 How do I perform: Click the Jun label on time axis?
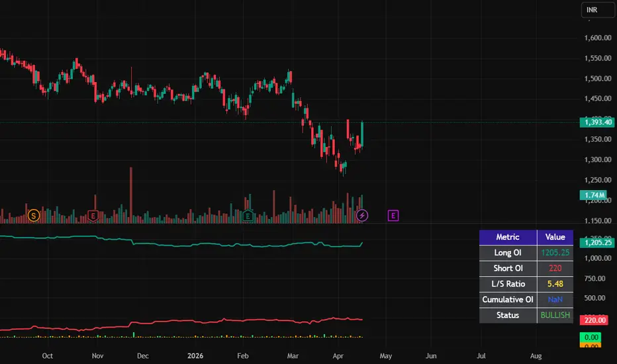tap(431, 356)
